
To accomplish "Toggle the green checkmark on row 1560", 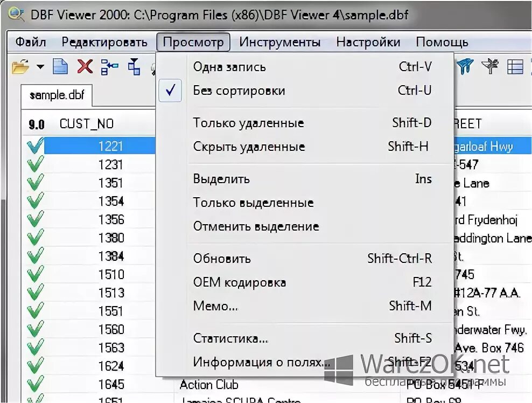I will 35,329.
